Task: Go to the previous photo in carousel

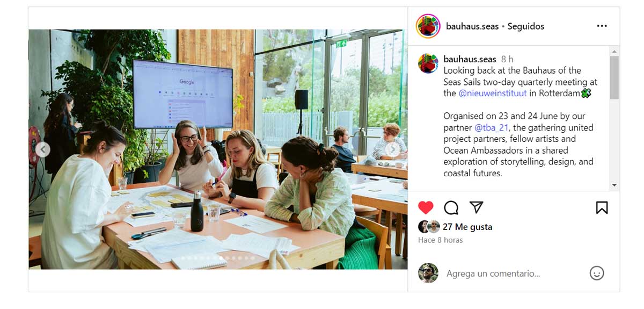Action: click(42, 149)
